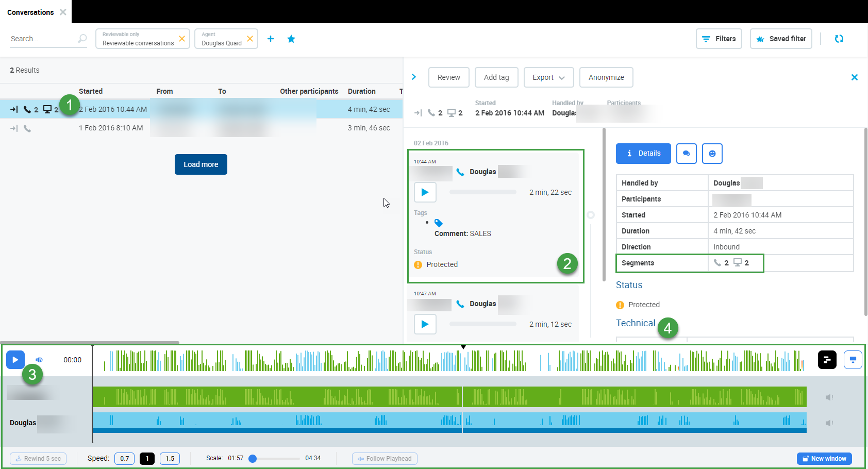Image resolution: width=868 pixels, height=469 pixels.
Task: Select the Conversations tab
Action: [30, 12]
